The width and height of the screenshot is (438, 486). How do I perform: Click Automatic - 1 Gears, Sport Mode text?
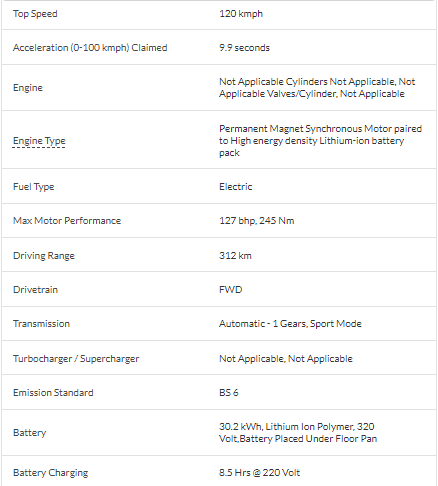point(290,324)
